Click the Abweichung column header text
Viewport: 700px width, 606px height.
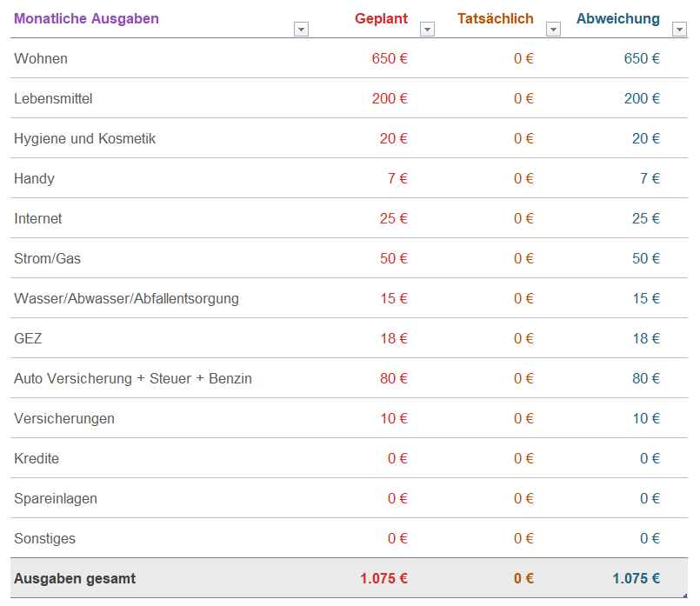pyautogui.click(x=617, y=18)
